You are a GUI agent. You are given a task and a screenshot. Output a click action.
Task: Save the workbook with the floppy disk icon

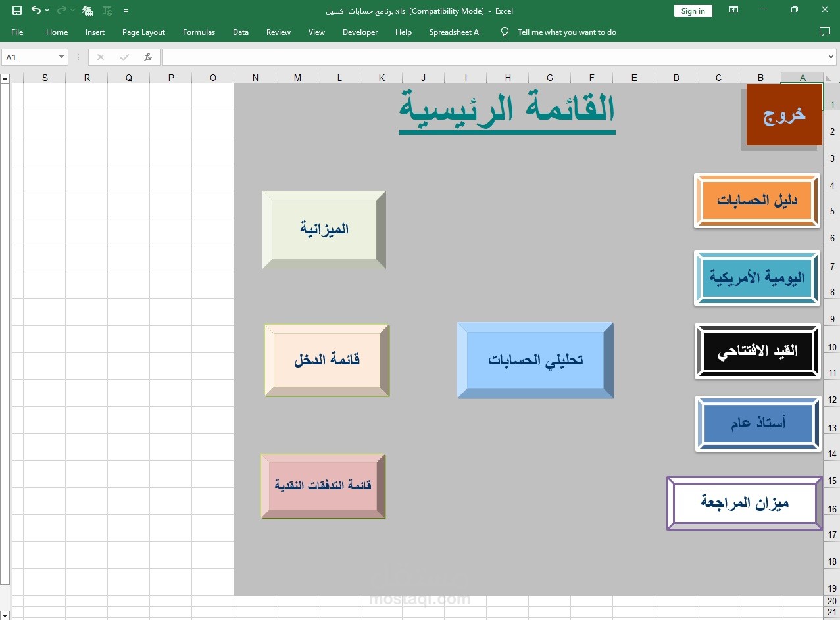click(x=17, y=11)
